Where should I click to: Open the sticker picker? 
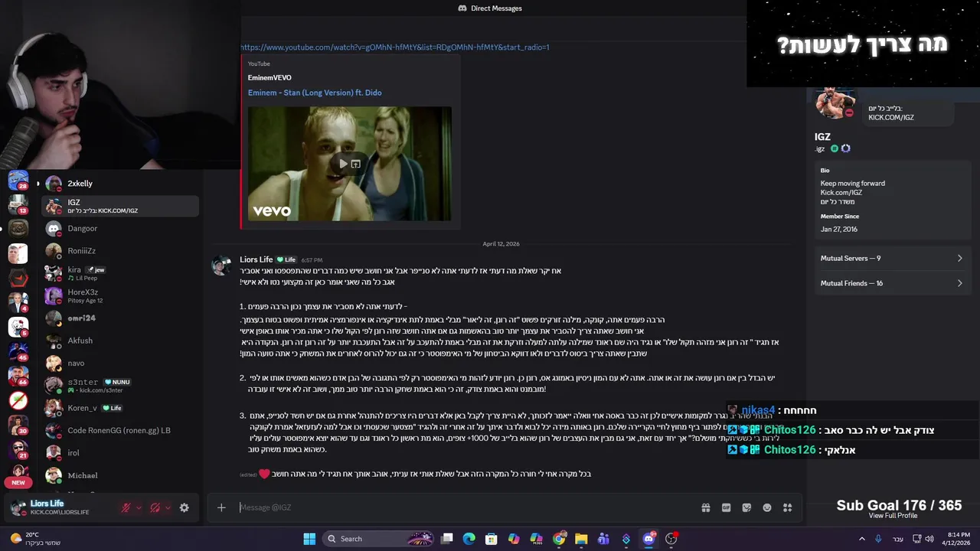click(x=746, y=507)
